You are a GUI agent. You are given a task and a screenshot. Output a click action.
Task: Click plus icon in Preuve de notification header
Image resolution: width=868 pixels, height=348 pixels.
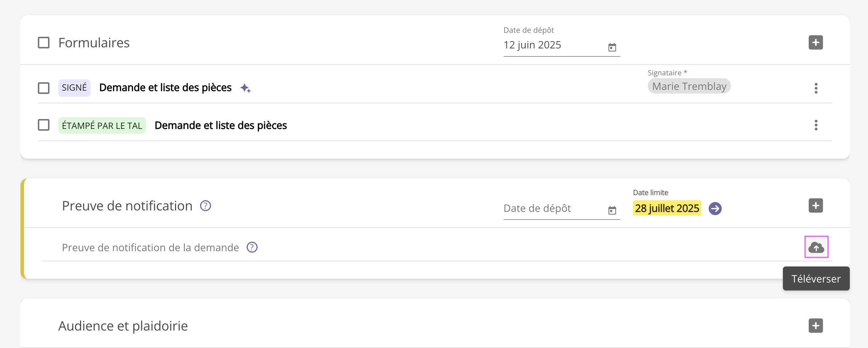pos(816,206)
